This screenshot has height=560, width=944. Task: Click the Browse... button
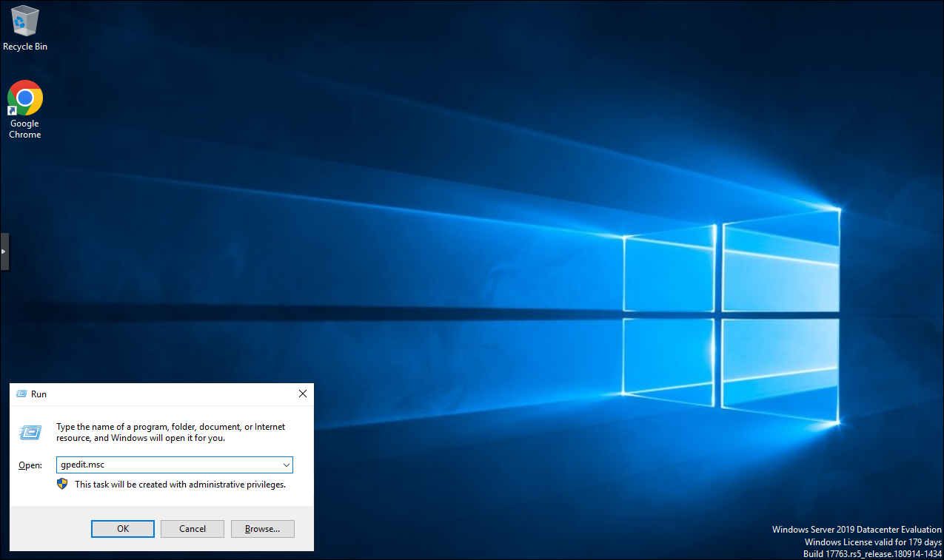tap(262, 529)
